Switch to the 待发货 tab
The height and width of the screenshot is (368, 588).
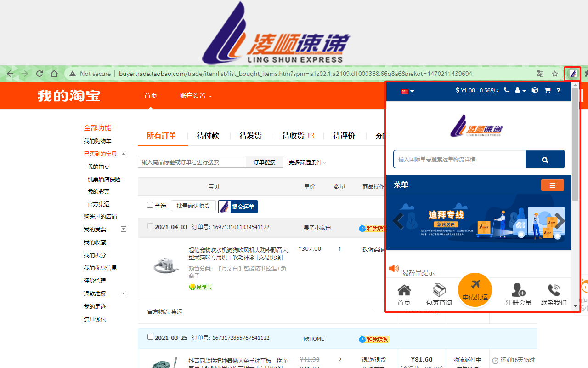tap(251, 136)
